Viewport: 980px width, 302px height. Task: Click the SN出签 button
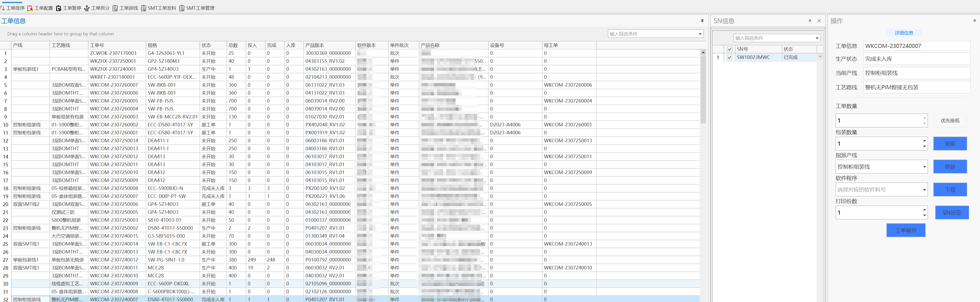[952, 213]
